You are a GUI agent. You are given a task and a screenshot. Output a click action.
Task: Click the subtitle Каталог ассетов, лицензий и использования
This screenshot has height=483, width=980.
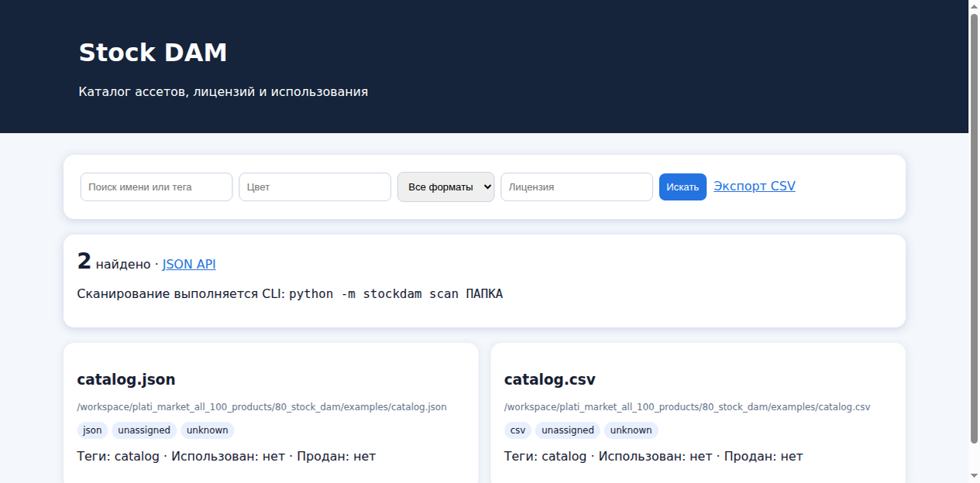[x=223, y=91]
